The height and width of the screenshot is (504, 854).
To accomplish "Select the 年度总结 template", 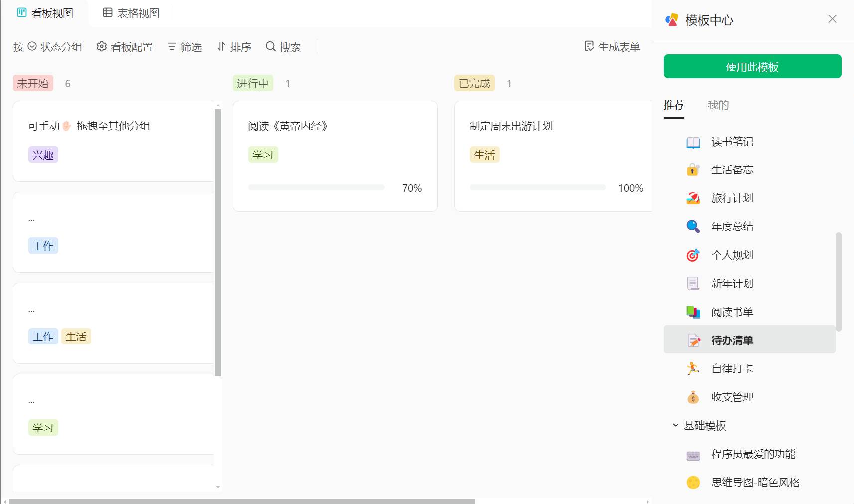I will tap(749, 227).
